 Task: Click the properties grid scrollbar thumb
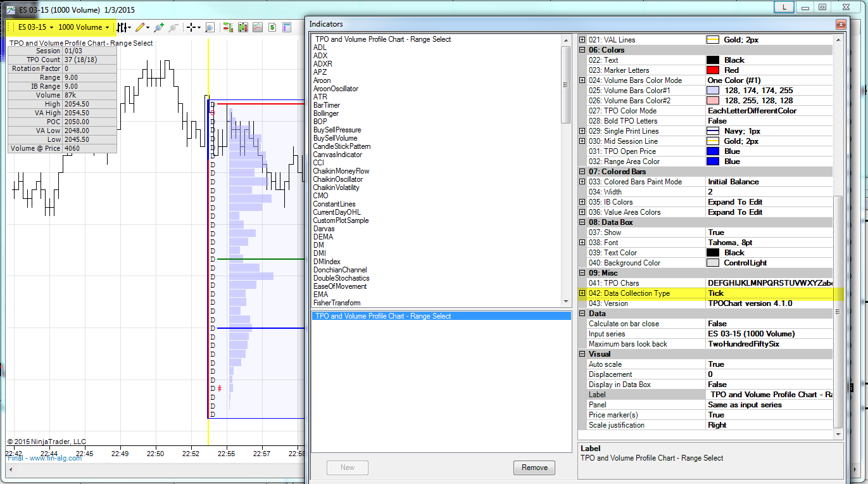838,312
